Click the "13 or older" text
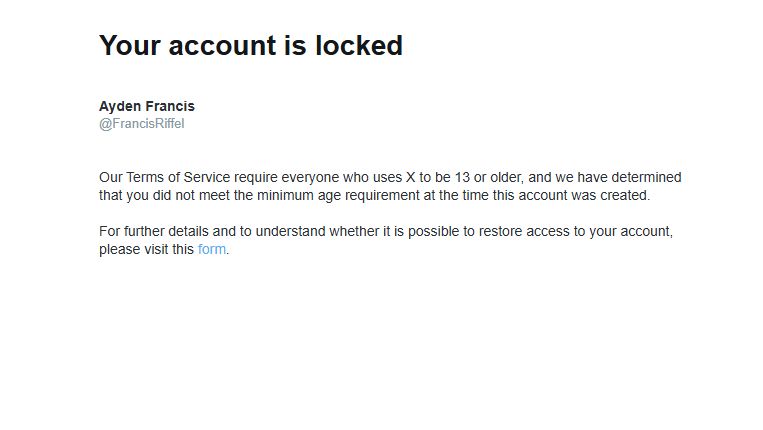The width and height of the screenshot is (763, 430). pos(484,177)
